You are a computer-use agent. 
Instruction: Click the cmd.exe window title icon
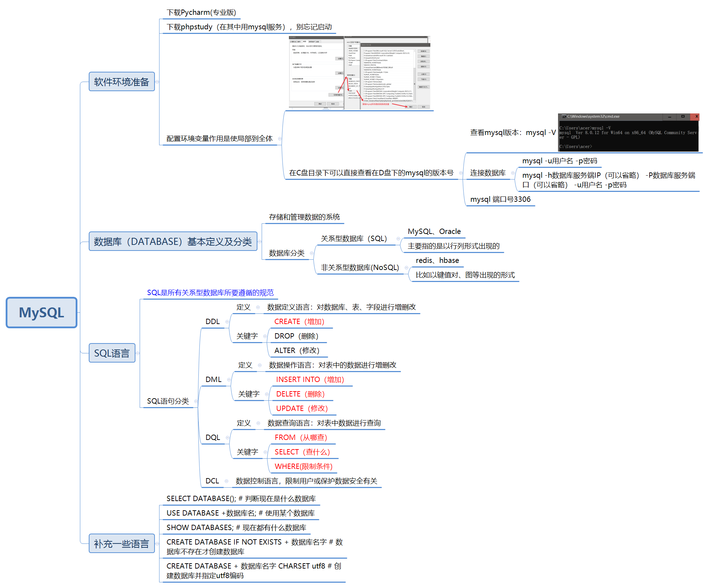(564, 117)
